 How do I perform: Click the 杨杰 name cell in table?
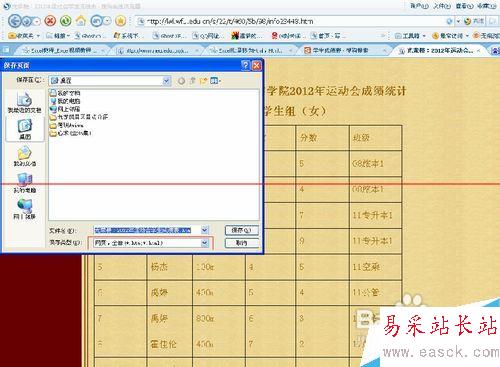click(x=159, y=267)
